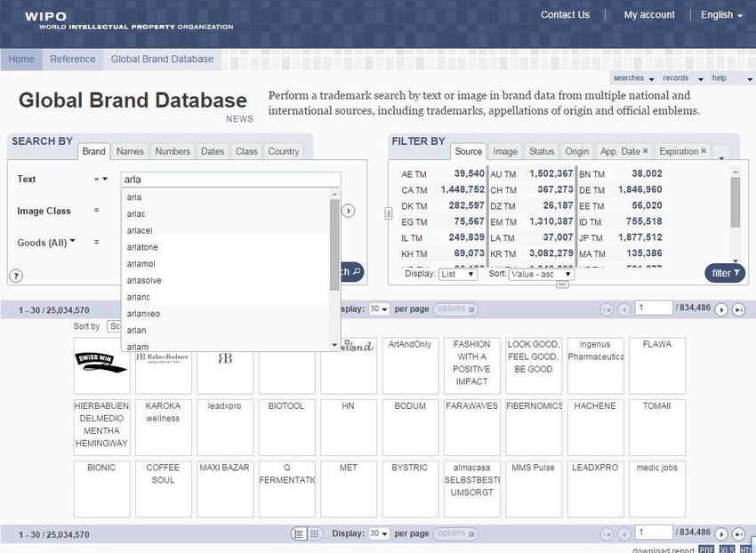This screenshot has width=756, height=553.
Task: Open the Sort Value - asc dropdown
Action: (x=541, y=275)
